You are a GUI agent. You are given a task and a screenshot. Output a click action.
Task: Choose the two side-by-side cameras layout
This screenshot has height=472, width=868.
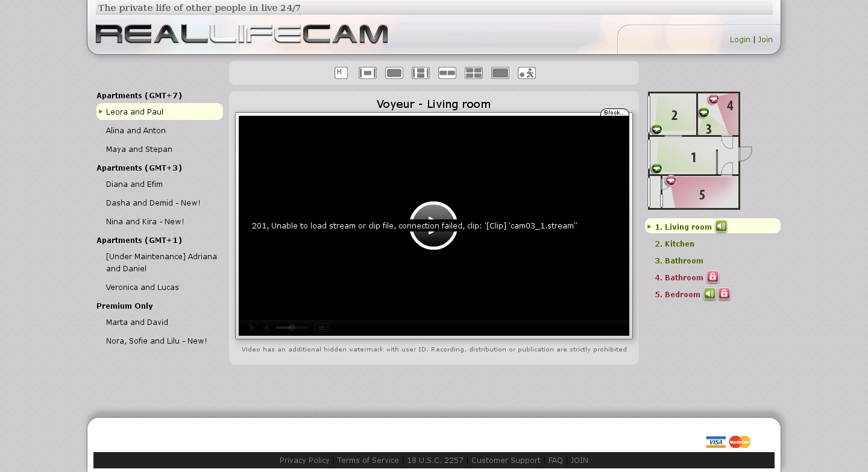[x=447, y=73]
